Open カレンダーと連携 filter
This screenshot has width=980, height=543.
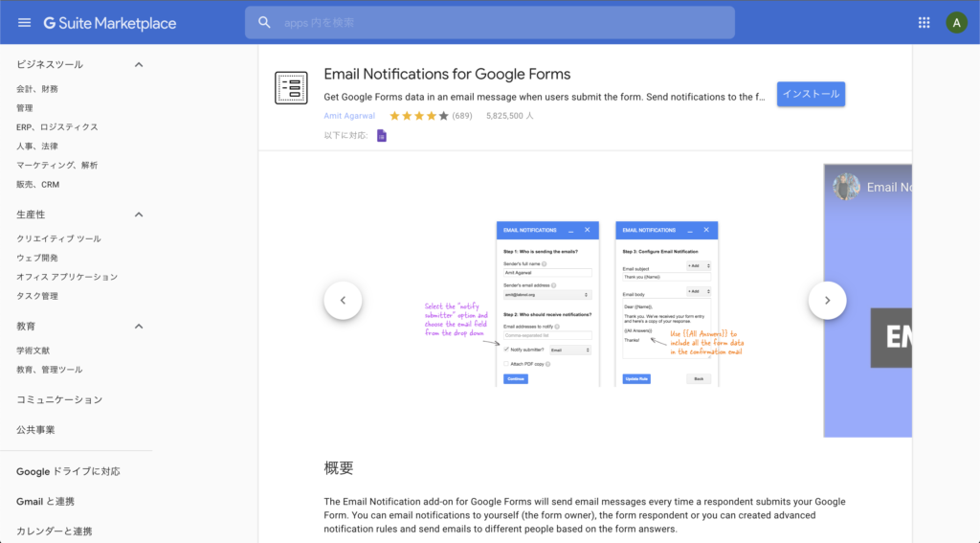click(x=55, y=532)
